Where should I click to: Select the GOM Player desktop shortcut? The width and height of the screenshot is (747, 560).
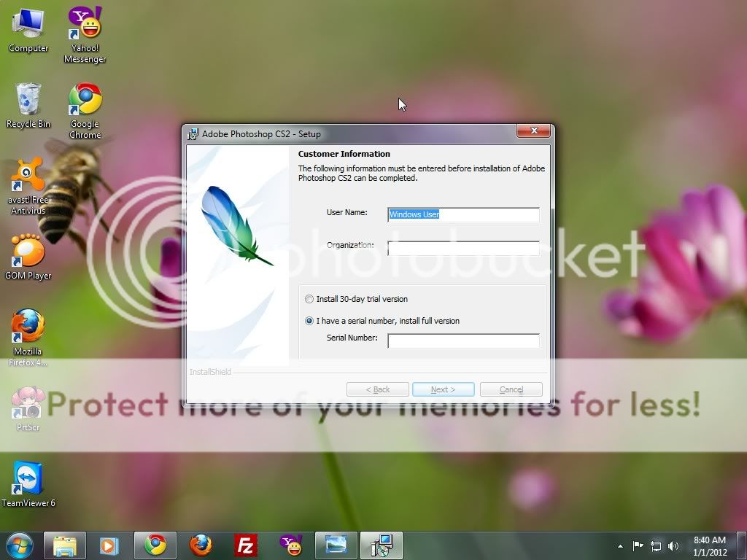pyautogui.click(x=28, y=257)
